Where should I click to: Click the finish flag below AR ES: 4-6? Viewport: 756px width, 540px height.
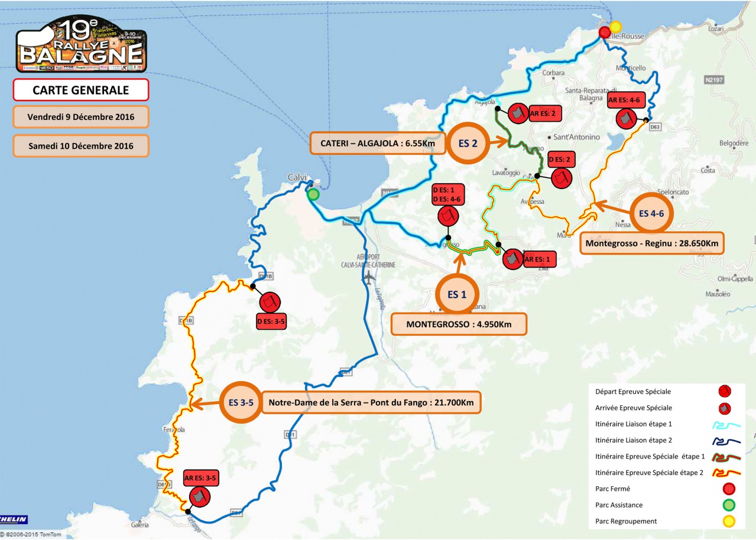click(x=626, y=119)
